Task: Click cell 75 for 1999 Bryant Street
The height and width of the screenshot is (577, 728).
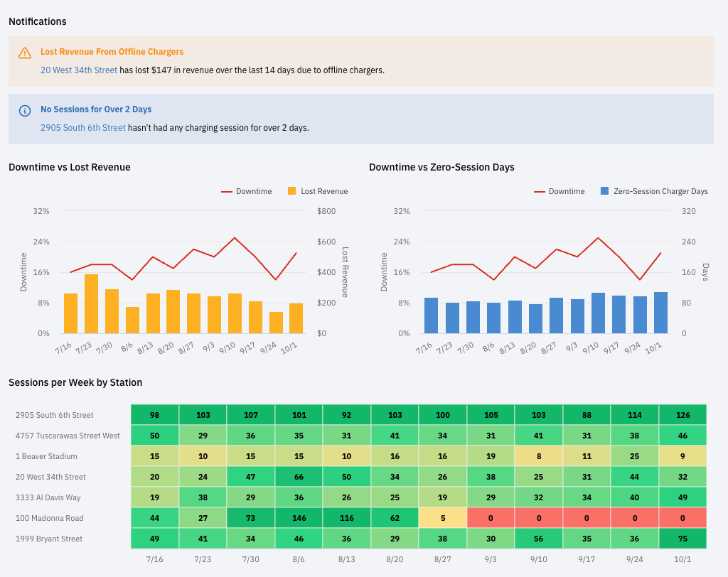Action: (x=682, y=539)
